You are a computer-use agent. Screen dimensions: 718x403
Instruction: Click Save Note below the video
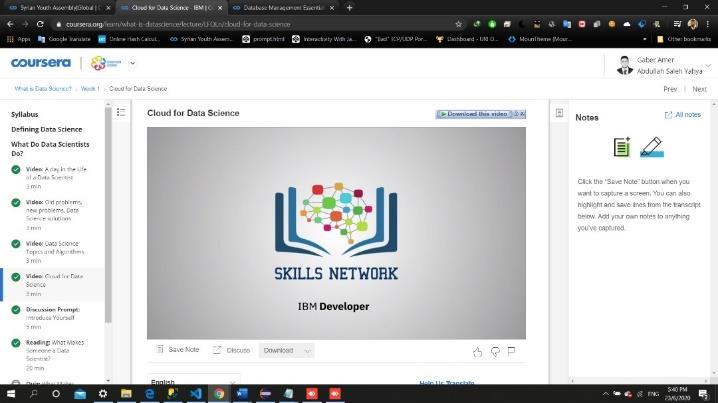tap(178, 349)
